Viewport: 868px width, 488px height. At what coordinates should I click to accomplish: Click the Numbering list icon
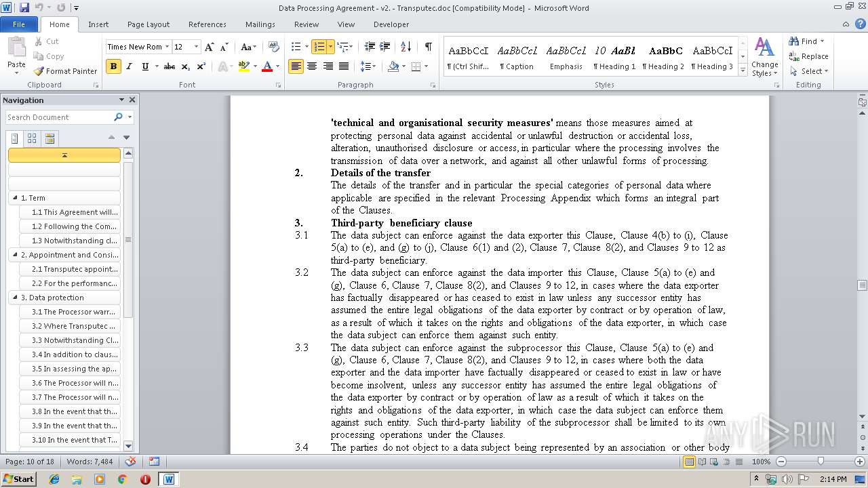319,47
